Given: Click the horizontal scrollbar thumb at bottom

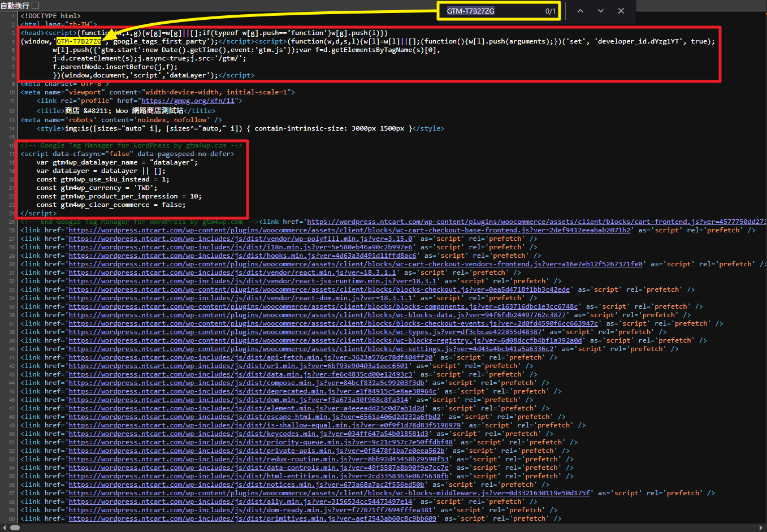Looking at the screenshot, I should 15,527.
